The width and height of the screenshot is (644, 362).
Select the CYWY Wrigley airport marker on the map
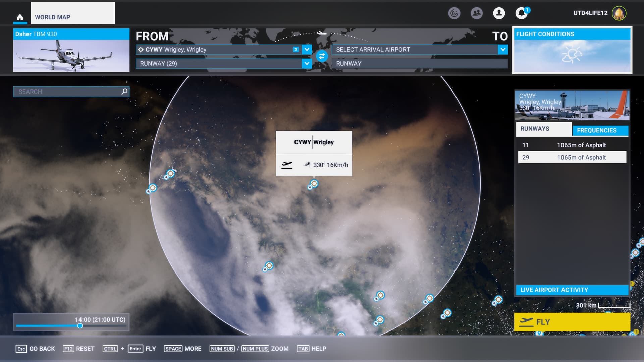point(314,183)
